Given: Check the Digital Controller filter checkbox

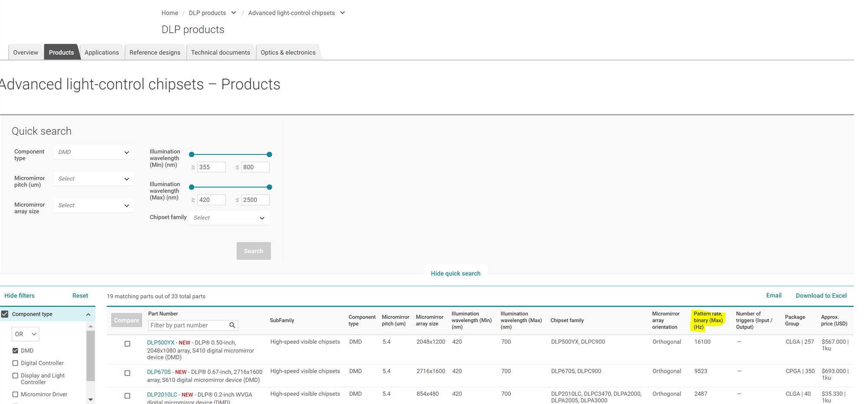Looking at the screenshot, I should pos(15,363).
